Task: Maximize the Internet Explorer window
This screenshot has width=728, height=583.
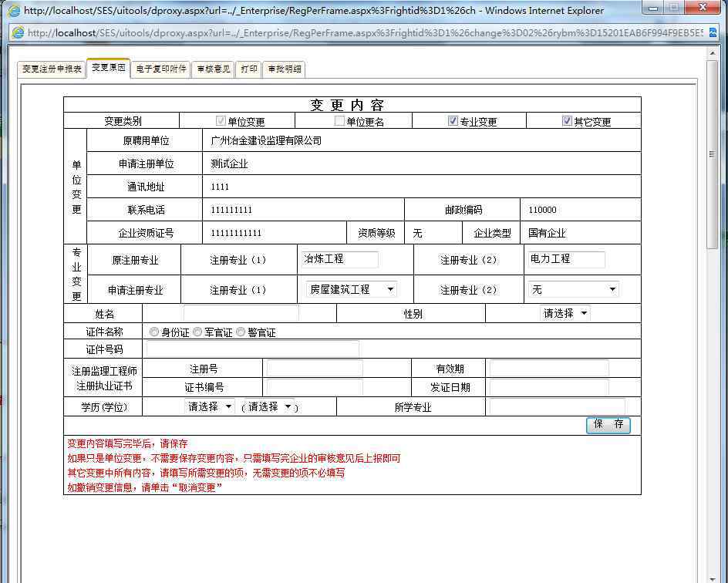Action: tap(674, 8)
